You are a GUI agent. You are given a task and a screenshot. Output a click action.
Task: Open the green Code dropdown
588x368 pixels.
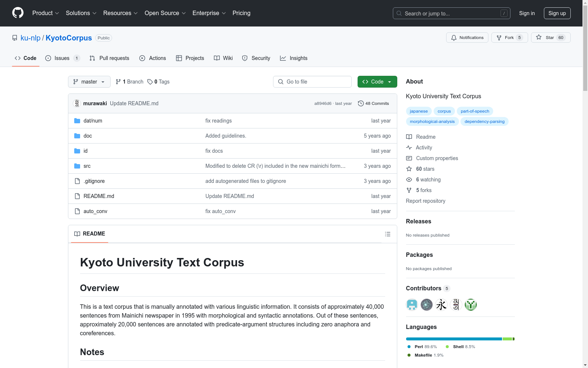click(377, 82)
